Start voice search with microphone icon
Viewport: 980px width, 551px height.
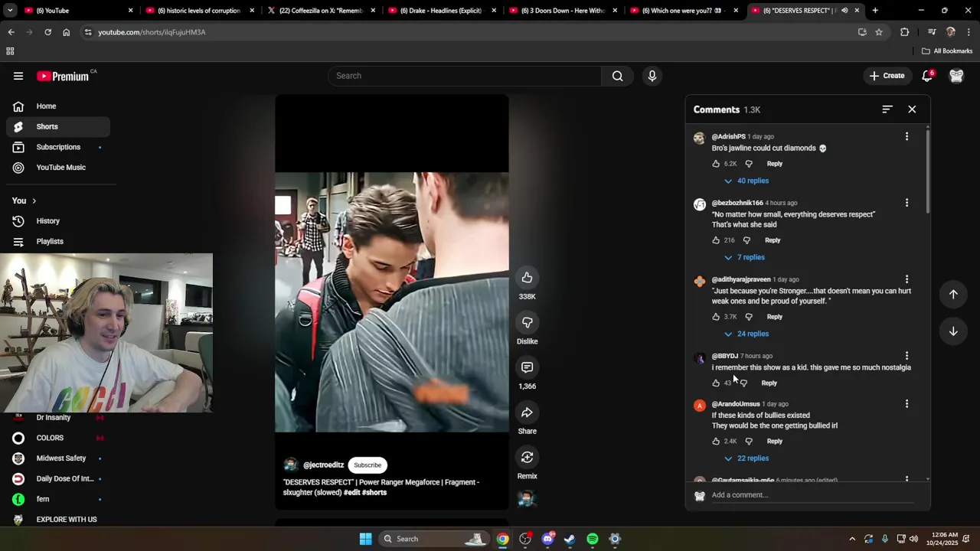pyautogui.click(x=652, y=76)
